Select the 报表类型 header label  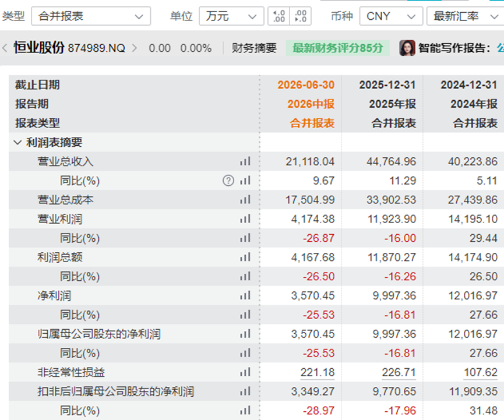(37, 123)
